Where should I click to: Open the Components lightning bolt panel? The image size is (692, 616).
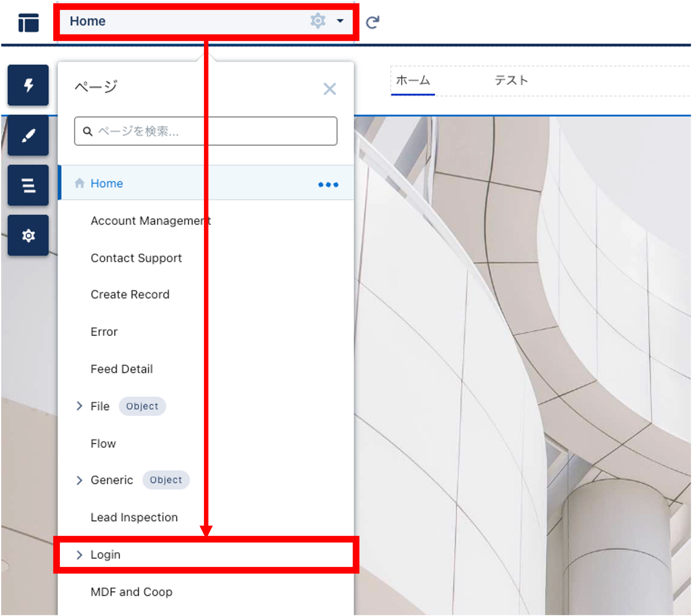(x=28, y=85)
